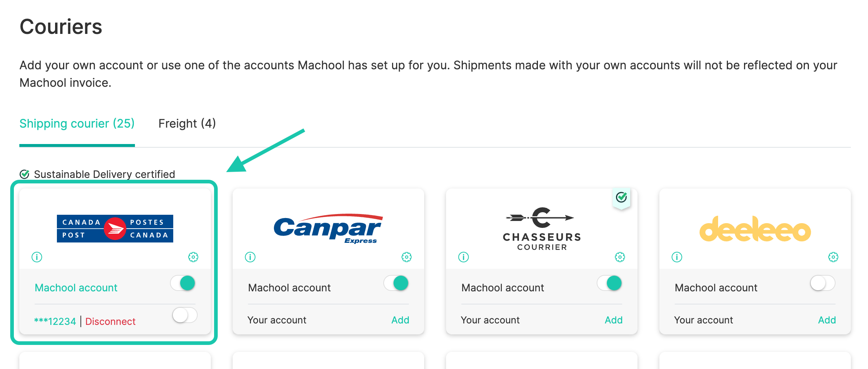Image resolution: width=868 pixels, height=369 pixels.
Task: Open Canada Post settings gear
Action: (x=193, y=257)
